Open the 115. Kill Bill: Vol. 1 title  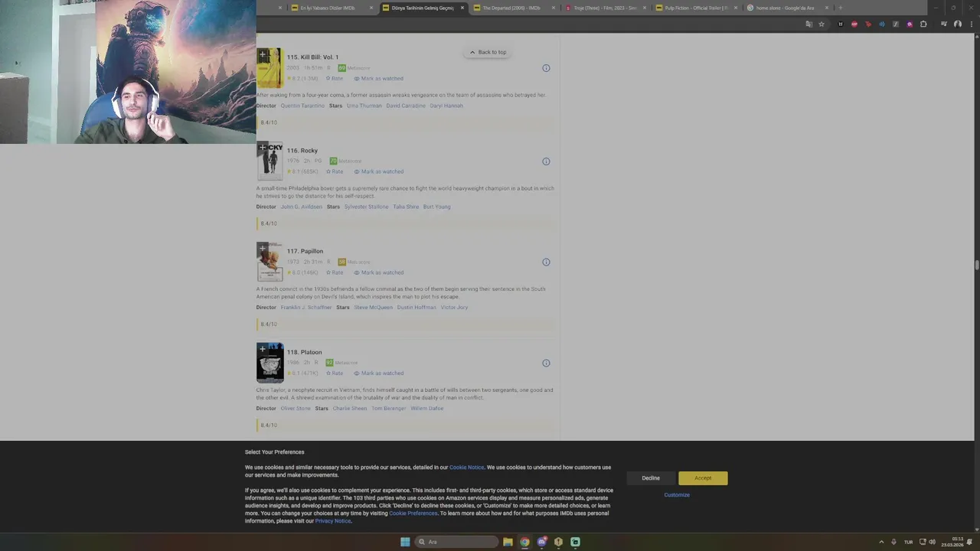tap(312, 57)
